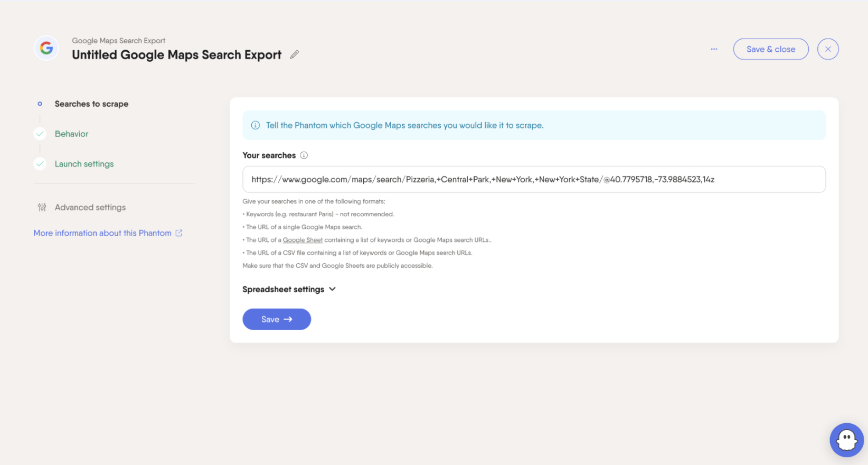Close the setup with the X button
This screenshot has width=868, height=465.
point(828,49)
